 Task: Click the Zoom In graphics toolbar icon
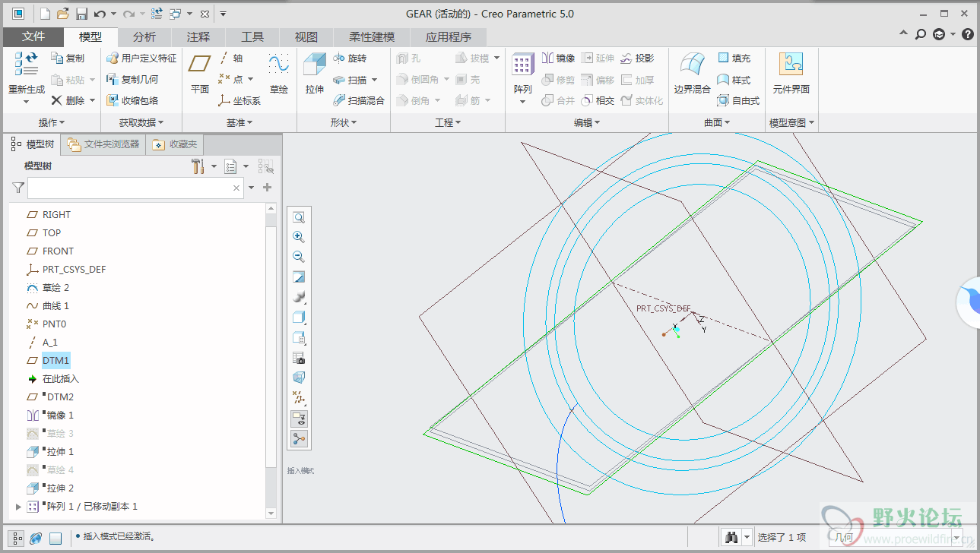[299, 237]
